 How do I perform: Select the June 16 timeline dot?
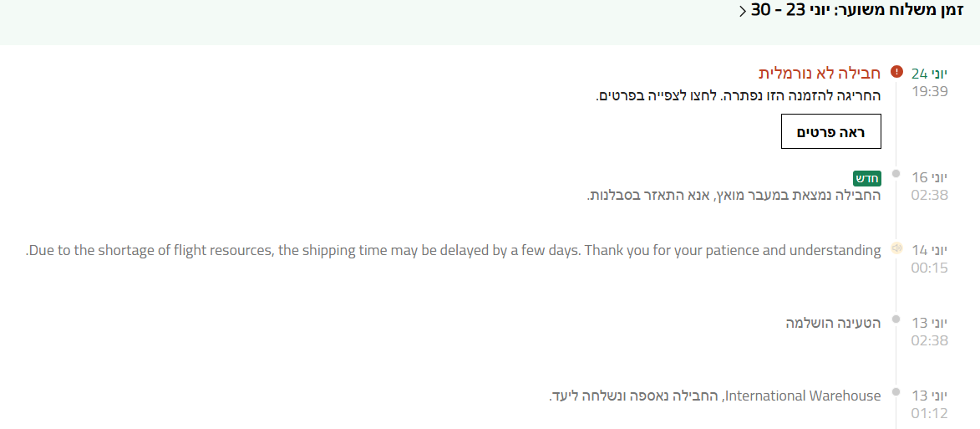point(896,174)
